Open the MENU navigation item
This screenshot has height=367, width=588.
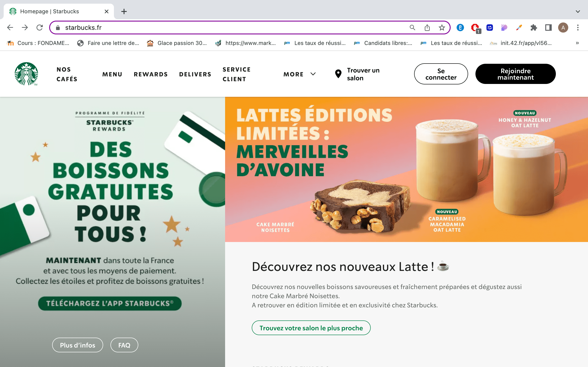112,74
